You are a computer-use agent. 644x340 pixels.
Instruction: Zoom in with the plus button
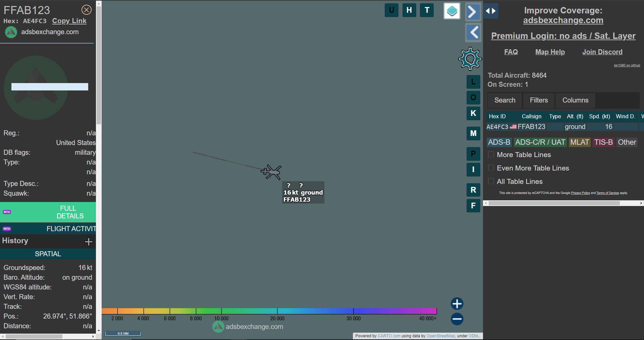[x=457, y=304]
